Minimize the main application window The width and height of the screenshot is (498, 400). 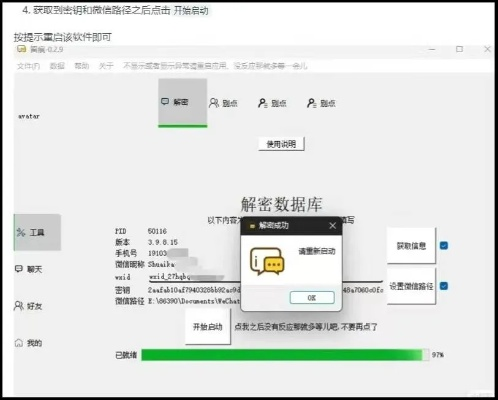point(432,49)
